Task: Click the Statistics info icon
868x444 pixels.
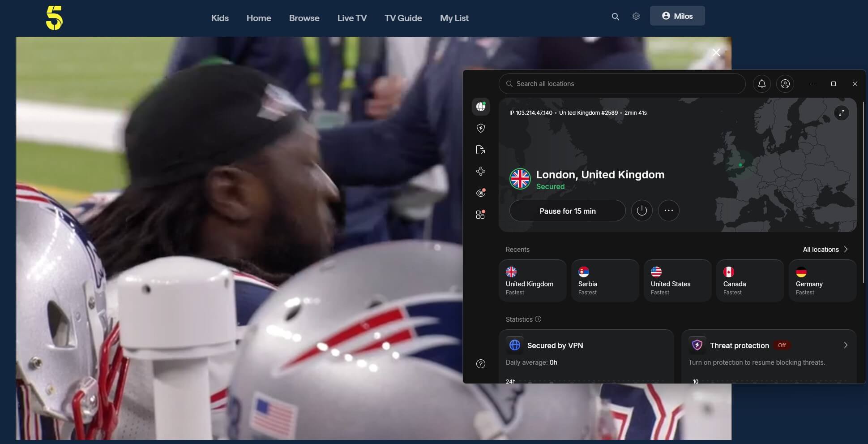Action: click(x=538, y=319)
